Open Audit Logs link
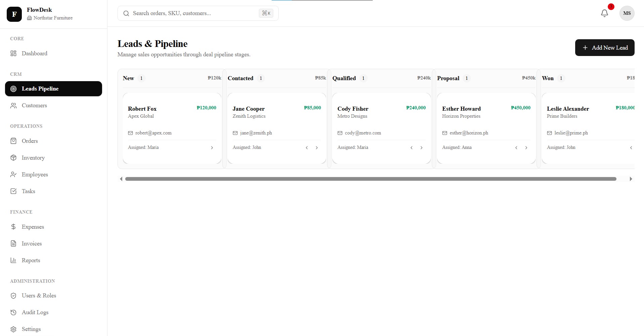The height and width of the screenshot is (336, 644). (53, 313)
